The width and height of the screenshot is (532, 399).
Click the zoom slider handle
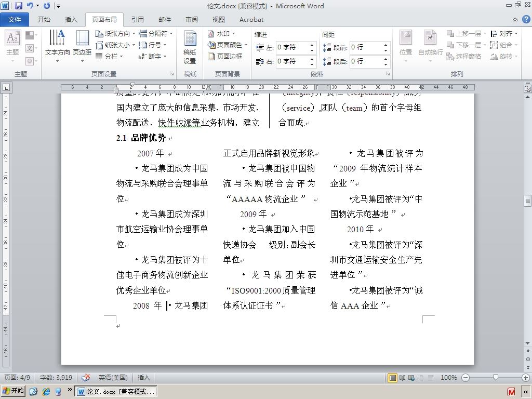click(x=496, y=377)
